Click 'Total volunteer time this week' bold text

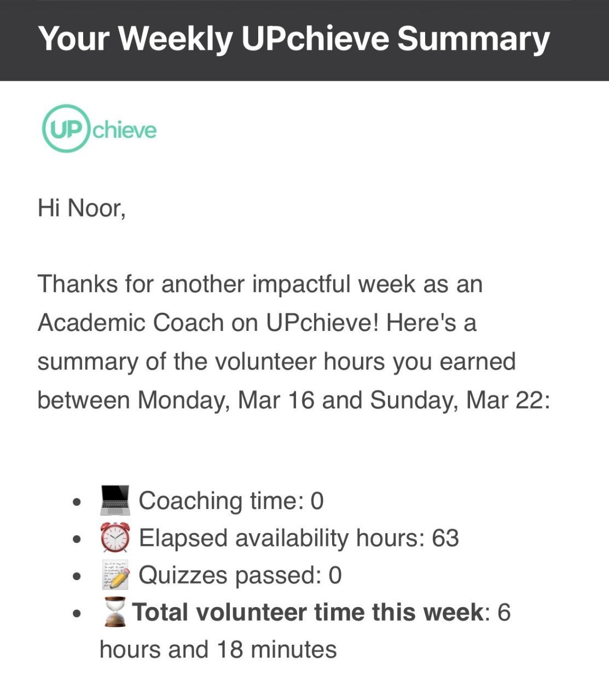point(308,612)
